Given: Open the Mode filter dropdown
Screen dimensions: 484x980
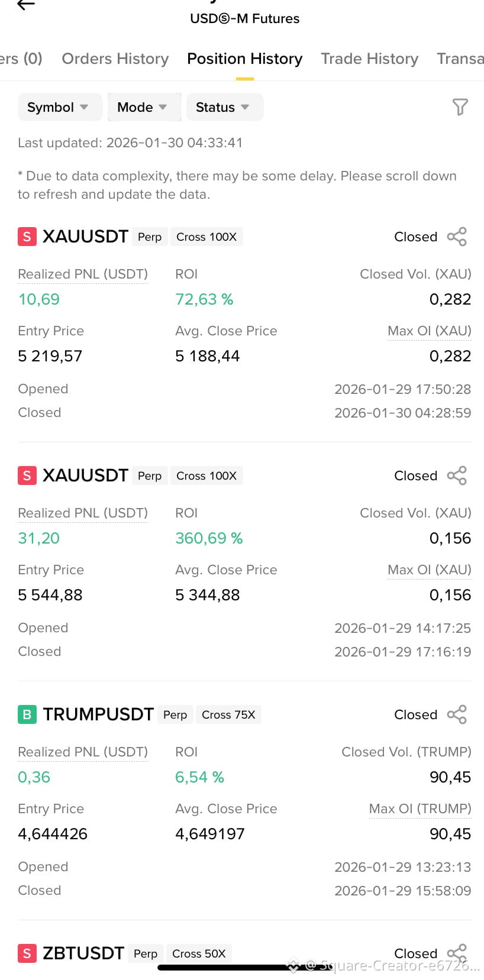Looking at the screenshot, I should 143,107.
